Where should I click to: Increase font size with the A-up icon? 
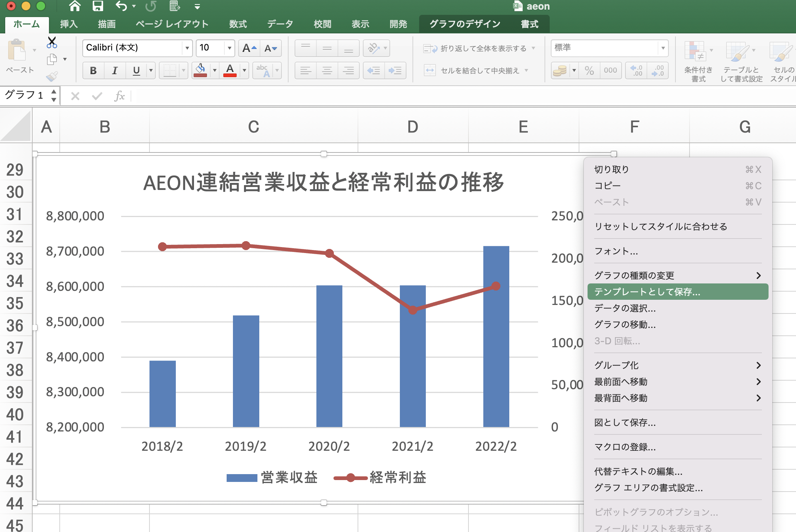(249, 48)
